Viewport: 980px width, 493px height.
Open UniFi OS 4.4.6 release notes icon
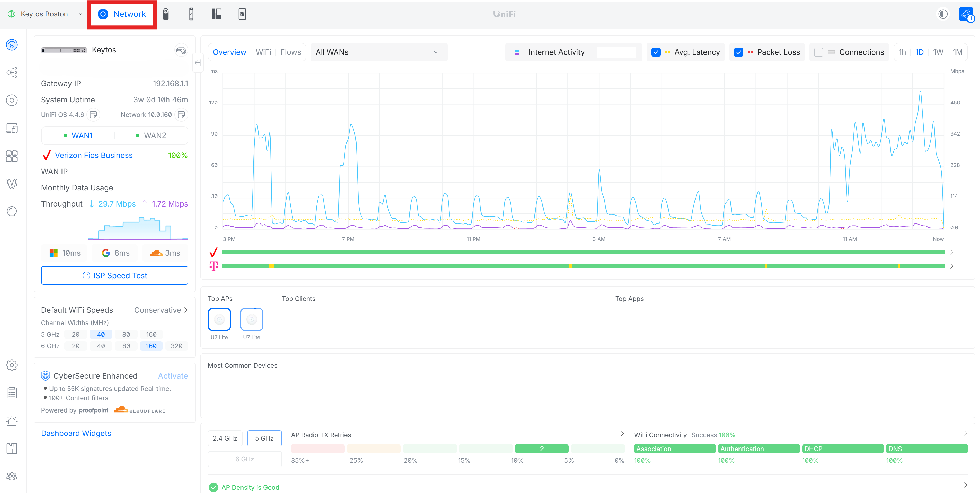(x=93, y=114)
